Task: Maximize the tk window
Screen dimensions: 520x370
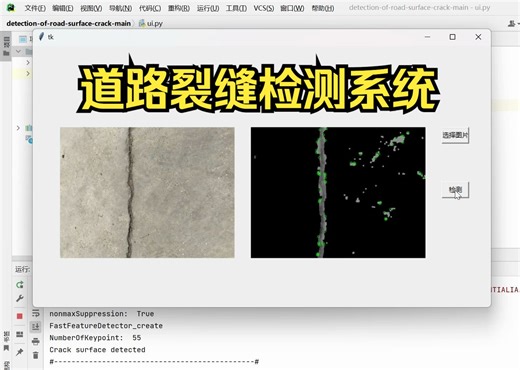Action: (x=452, y=37)
